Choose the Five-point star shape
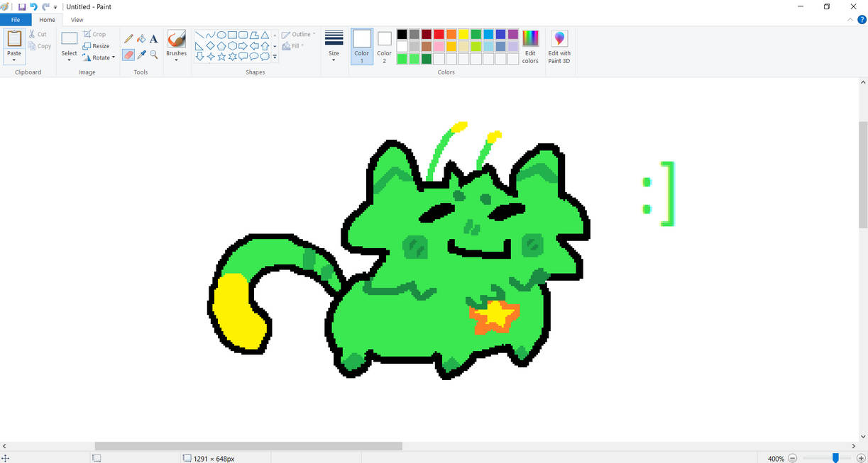Screen dimensions: 868x463 point(221,57)
